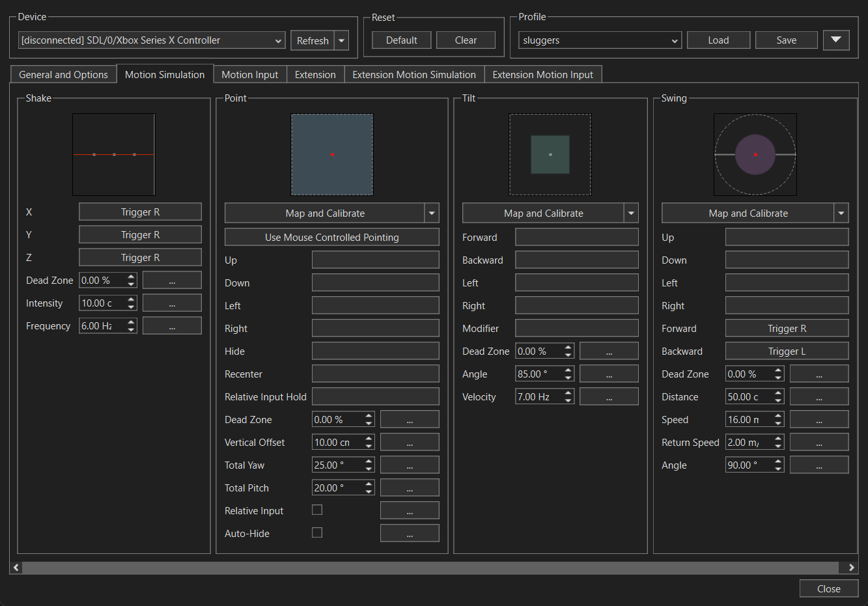Click scrollbar's left arrow
The height and width of the screenshot is (606, 868).
(x=16, y=568)
